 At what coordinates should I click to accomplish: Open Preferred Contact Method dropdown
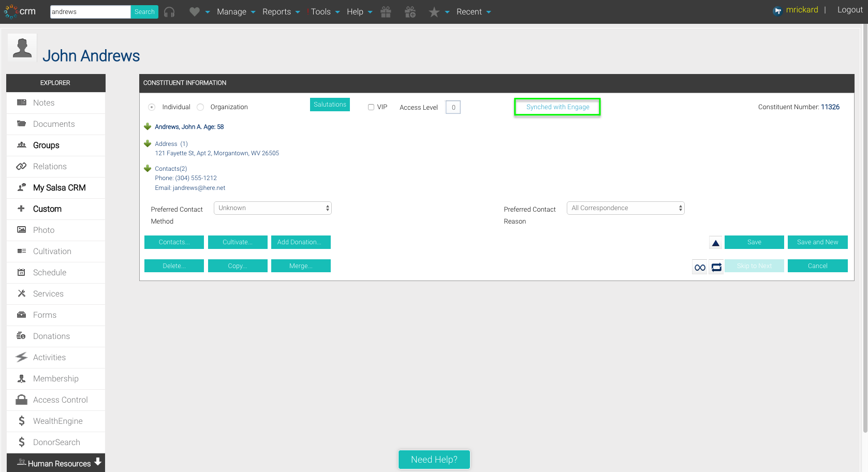tap(273, 208)
